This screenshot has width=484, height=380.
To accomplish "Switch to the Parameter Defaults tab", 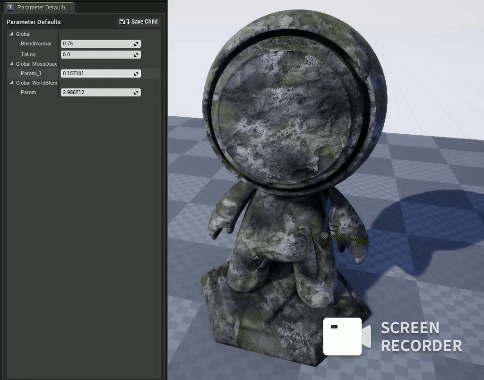I will tap(39, 7).
